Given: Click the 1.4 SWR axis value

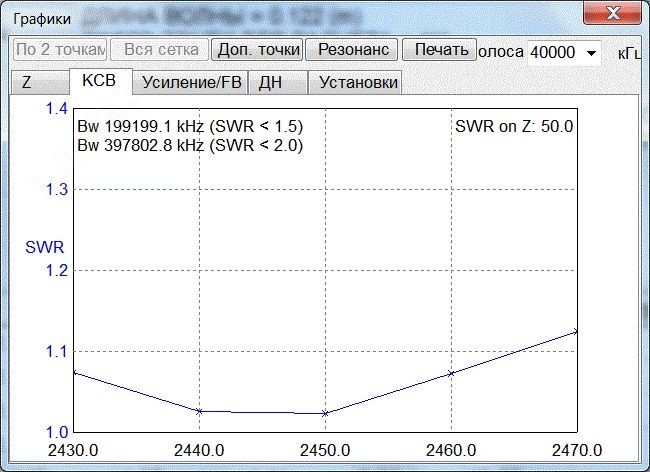Looking at the screenshot, I should 57,109.
